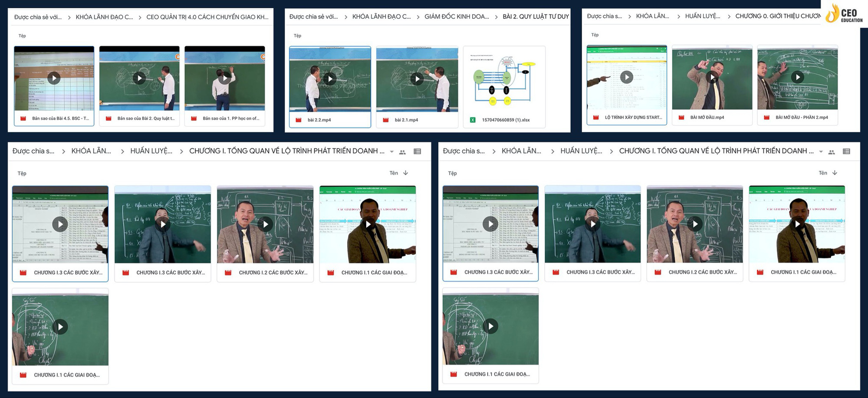Click the red video icon beside bài 2.2.mp4
This screenshot has width=868, height=398.
[299, 120]
